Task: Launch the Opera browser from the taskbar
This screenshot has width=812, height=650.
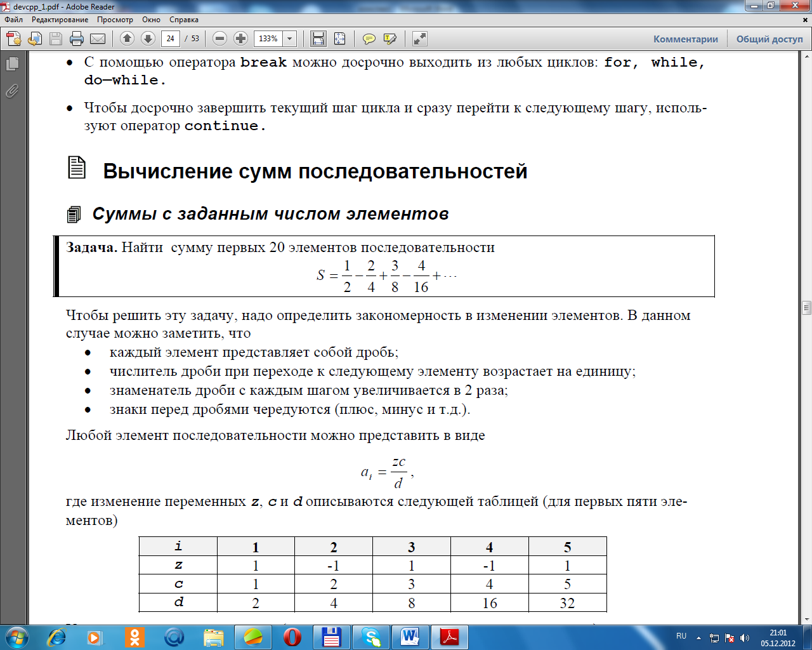Action: click(292, 637)
